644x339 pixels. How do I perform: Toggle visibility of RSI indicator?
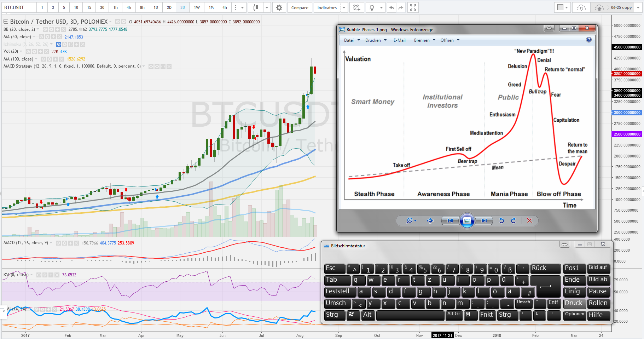coord(39,275)
